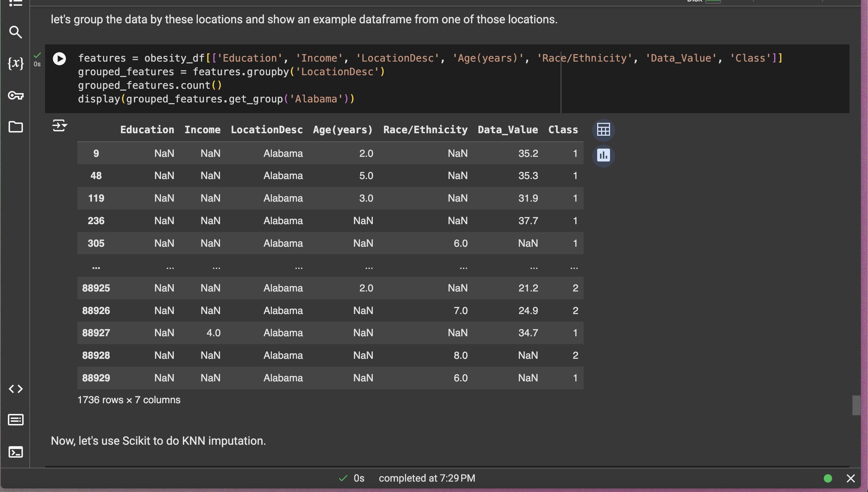The width and height of the screenshot is (868, 492).
Task: Suggest charts for this dataframe
Action: (x=603, y=155)
